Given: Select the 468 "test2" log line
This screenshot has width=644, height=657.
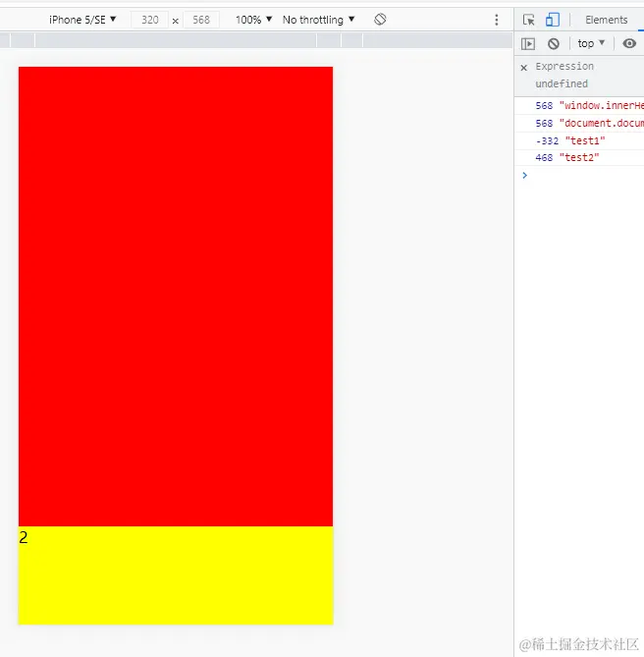Looking at the screenshot, I should [579, 157].
